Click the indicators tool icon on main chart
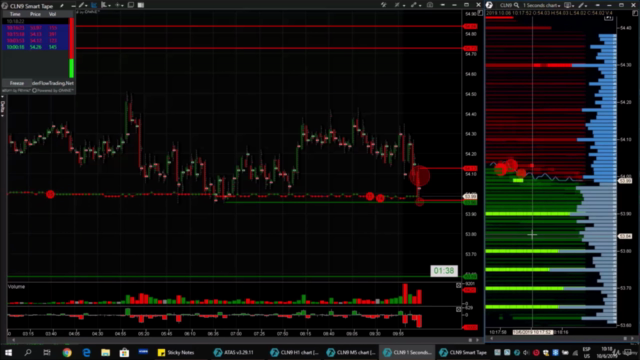Viewport: 640px width, 360px height. click(x=384, y=5)
